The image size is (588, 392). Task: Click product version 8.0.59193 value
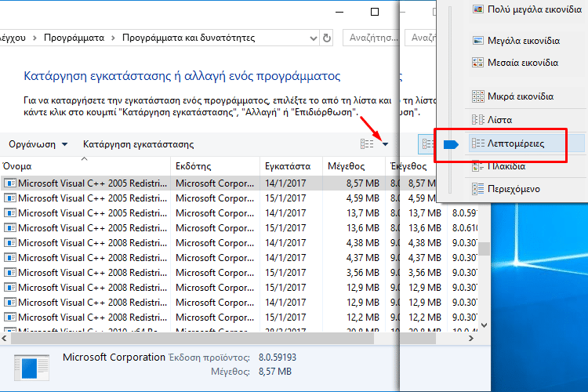pos(277,358)
